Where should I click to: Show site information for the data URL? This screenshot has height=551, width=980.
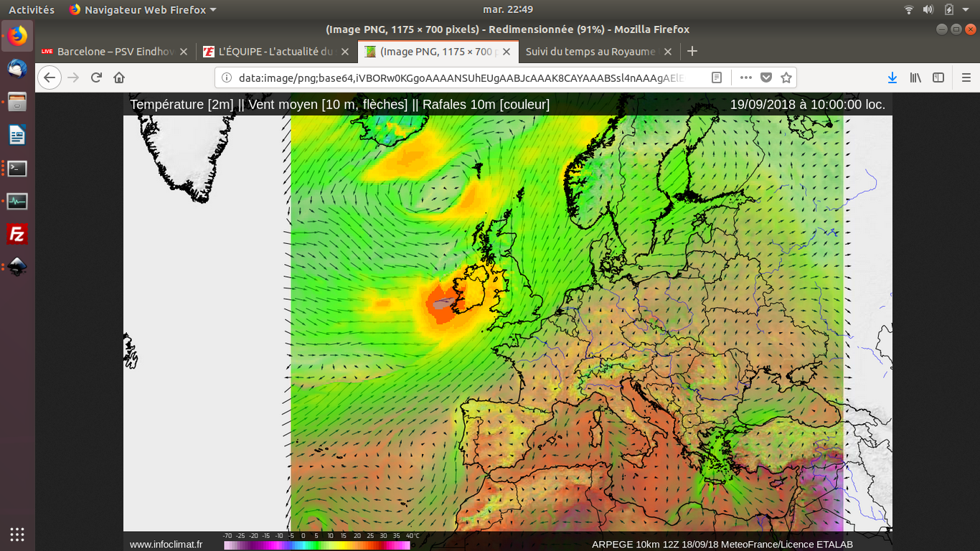click(x=226, y=77)
